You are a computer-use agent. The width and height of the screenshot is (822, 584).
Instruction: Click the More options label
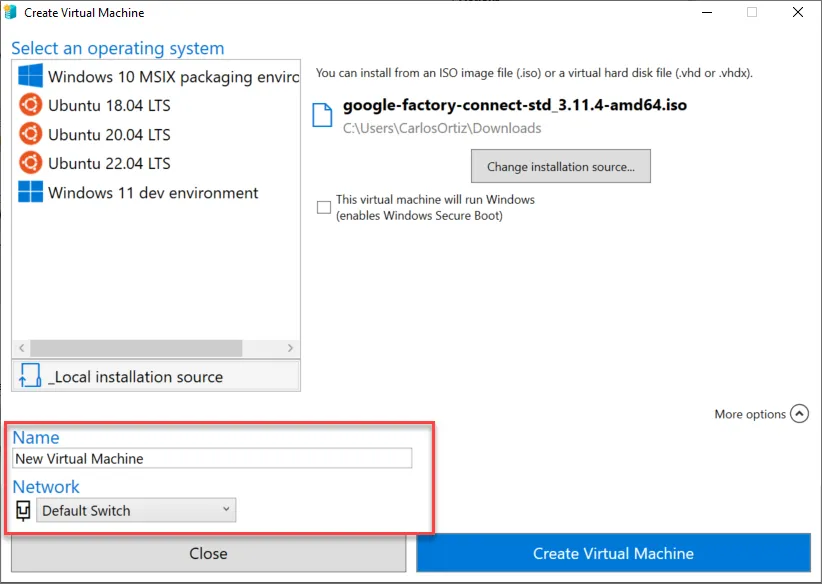pos(750,414)
